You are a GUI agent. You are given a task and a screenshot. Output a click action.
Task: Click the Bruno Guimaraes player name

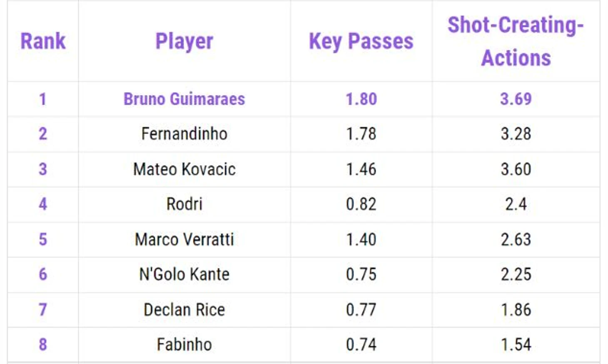(x=184, y=99)
